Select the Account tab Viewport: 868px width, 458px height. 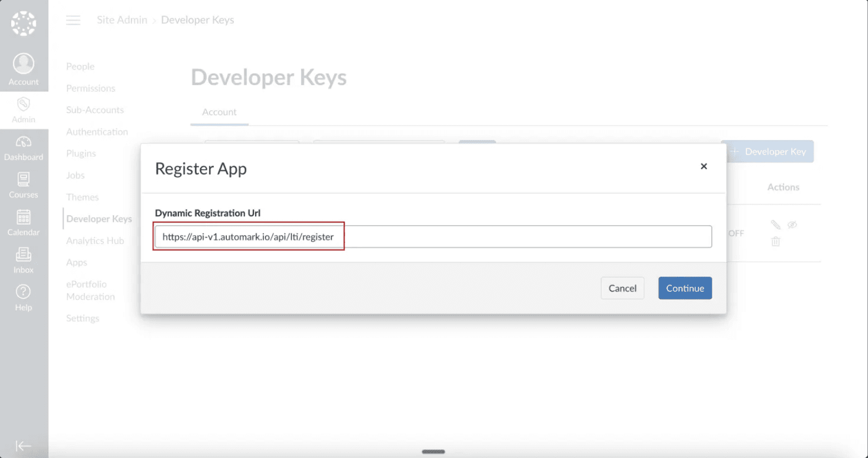[219, 112]
